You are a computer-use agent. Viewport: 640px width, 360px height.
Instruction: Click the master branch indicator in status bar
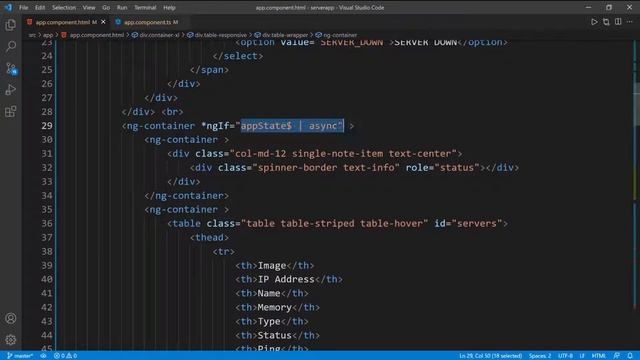20,356
